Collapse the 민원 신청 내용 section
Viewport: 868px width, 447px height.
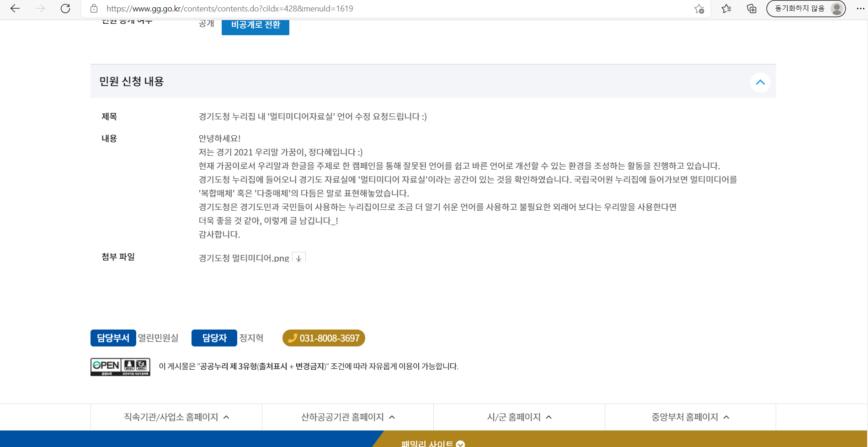click(x=760, y=82)
